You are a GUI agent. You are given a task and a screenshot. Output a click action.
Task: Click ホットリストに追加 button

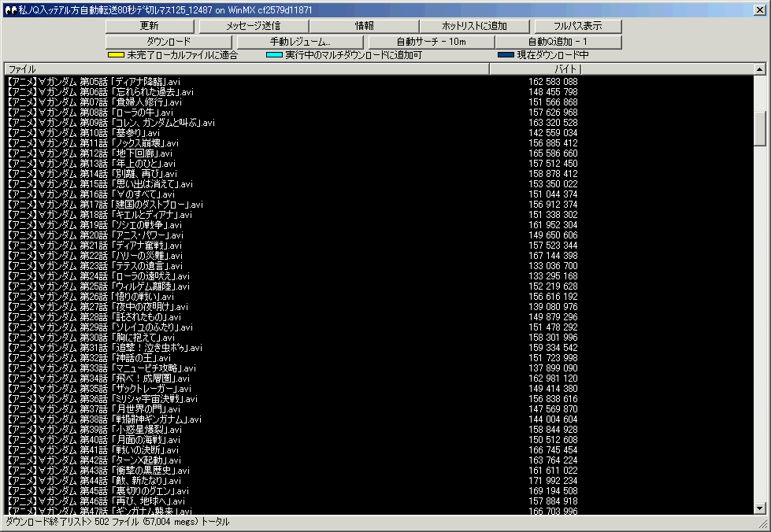click(x=474, y=26)
